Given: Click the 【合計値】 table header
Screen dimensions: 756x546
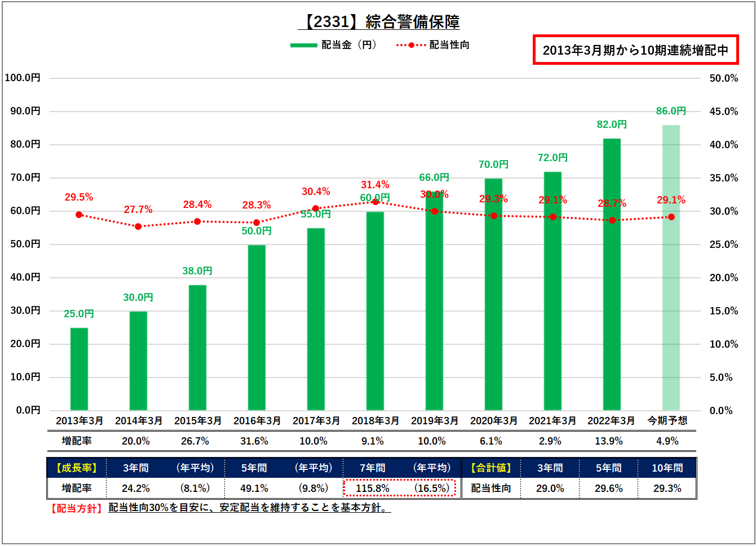Looking at the screenshot, I should [x=491, y=468].
